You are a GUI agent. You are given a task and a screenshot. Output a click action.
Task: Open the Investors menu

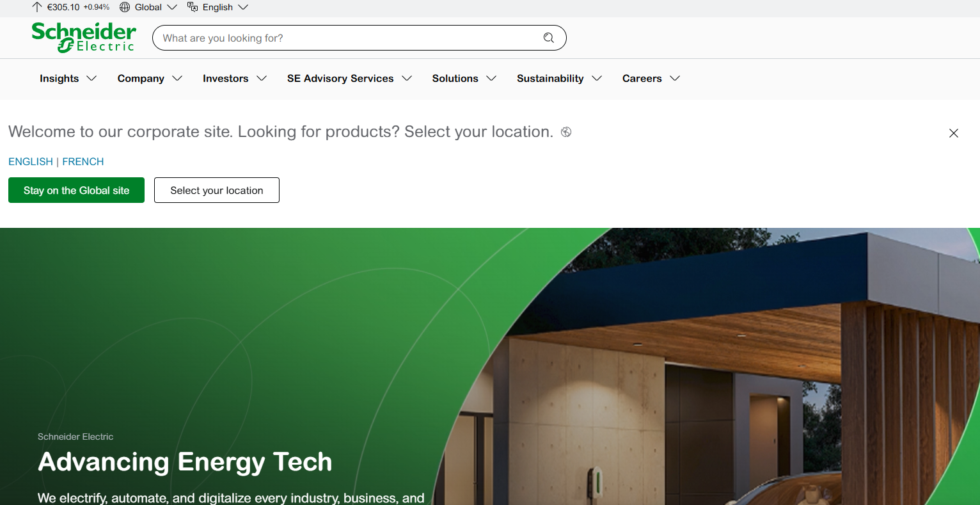(x=226, y=79)
